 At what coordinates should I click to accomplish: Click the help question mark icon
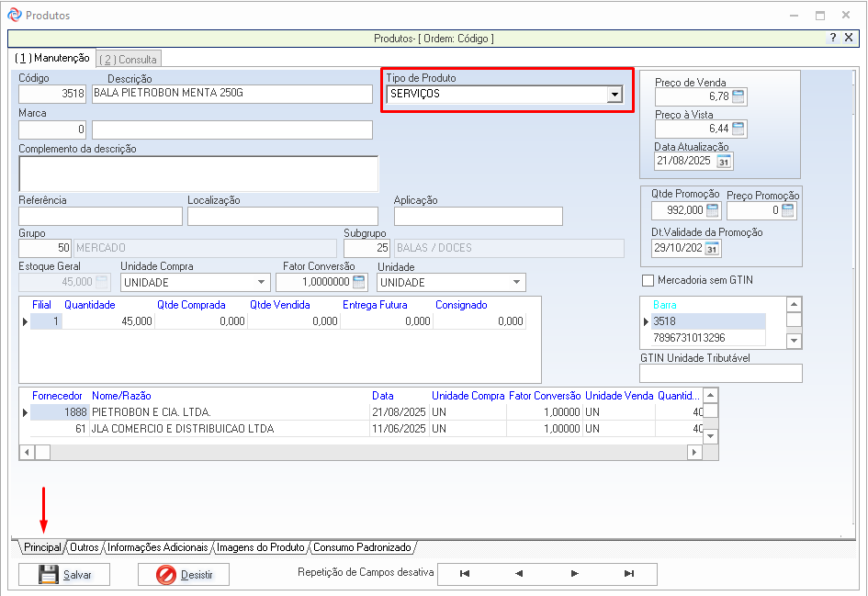pyautogui.click(x=833, y=38)
